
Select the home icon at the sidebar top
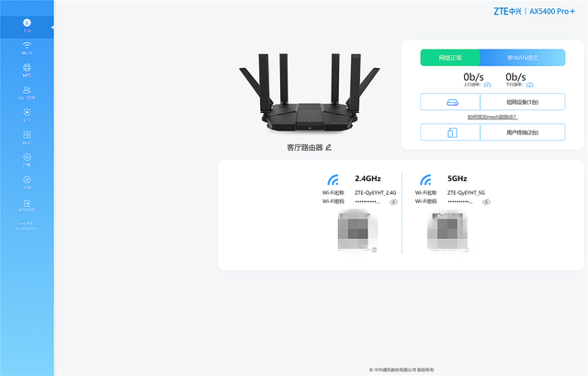pos(27,26)
